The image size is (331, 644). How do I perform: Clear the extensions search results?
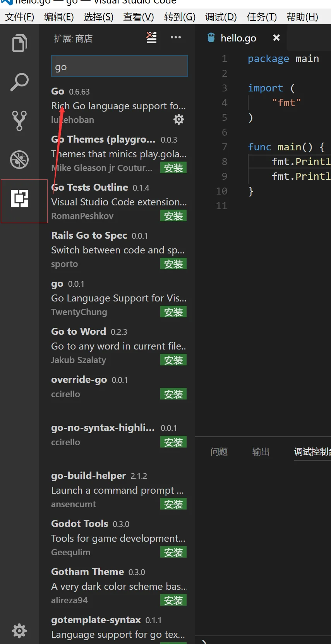click(x=151, y=38)
